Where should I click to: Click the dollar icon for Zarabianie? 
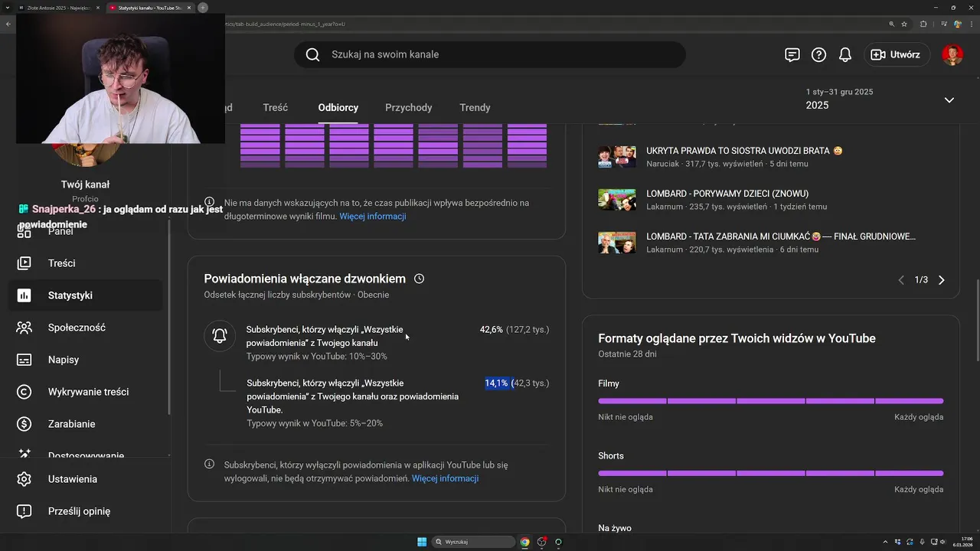[x=24, y=424]
